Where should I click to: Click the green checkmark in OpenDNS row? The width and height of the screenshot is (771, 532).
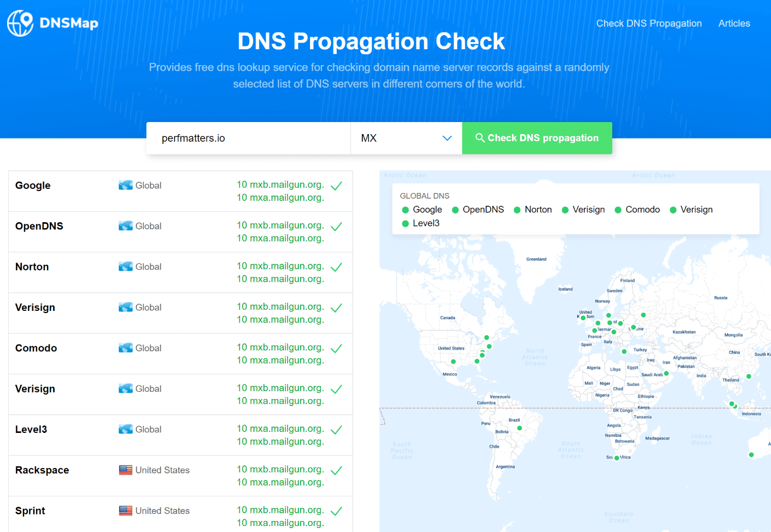[337, 226]
